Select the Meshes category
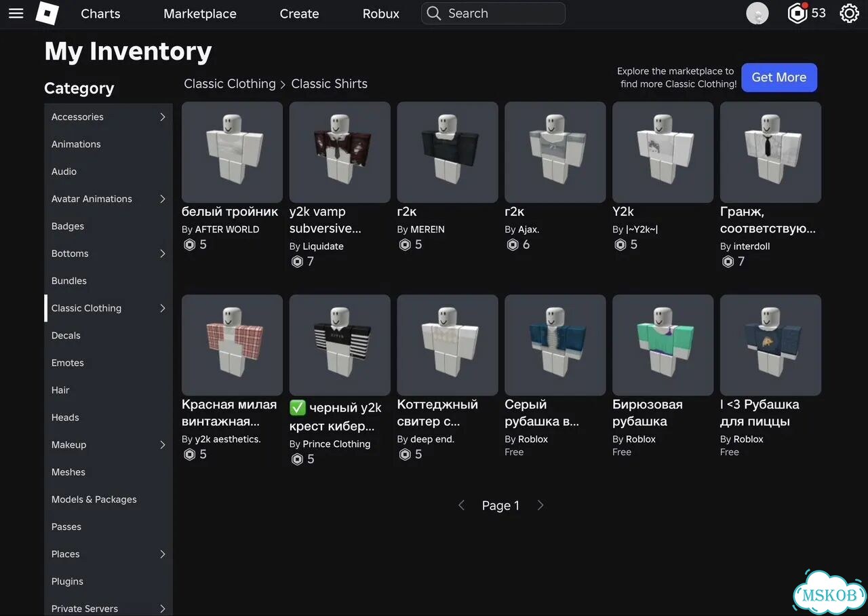The image size is (868, 616). coord(108,472)
